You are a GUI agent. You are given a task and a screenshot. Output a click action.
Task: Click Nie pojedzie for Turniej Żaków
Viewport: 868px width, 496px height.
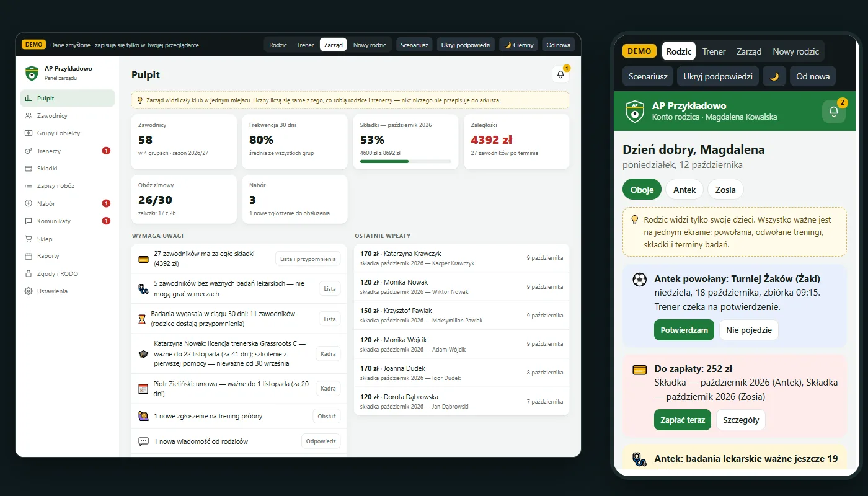(x=748, y=330)
